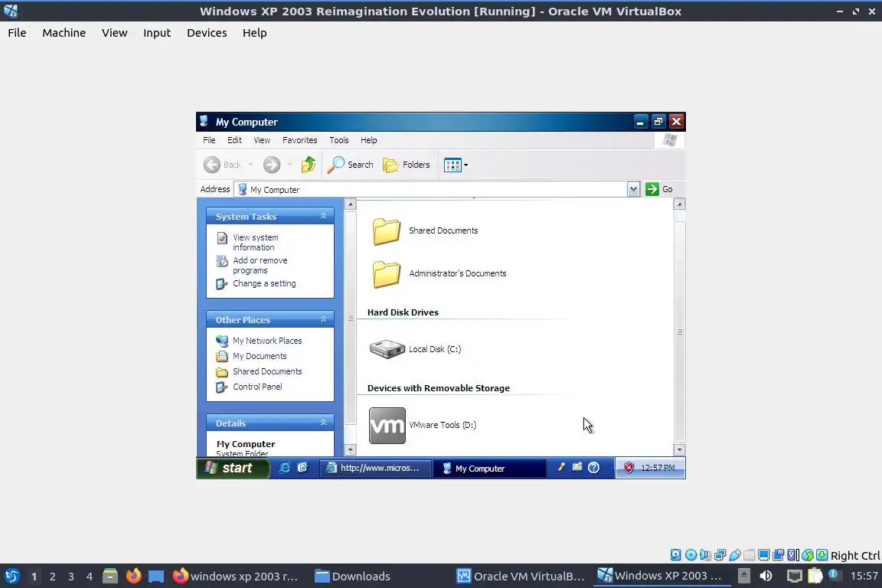Collapse the System Tasks panel
The height and width of the screenshot is (588, 882).
(x=323, y=216)
